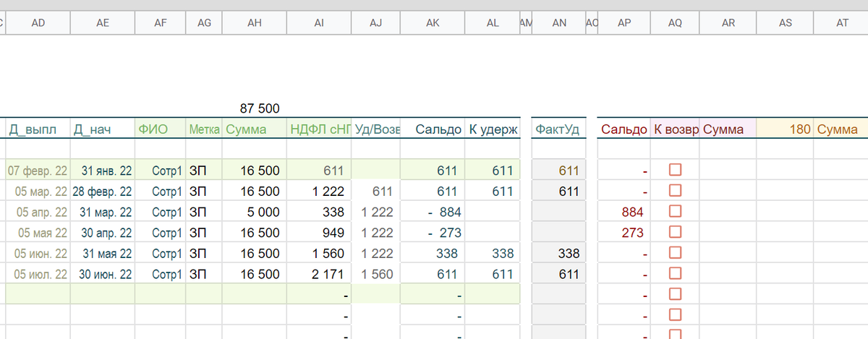Image resolution: width=868 pixels, height=339 pixels.
Task: Select column AR header
Action: click(728, 23)
